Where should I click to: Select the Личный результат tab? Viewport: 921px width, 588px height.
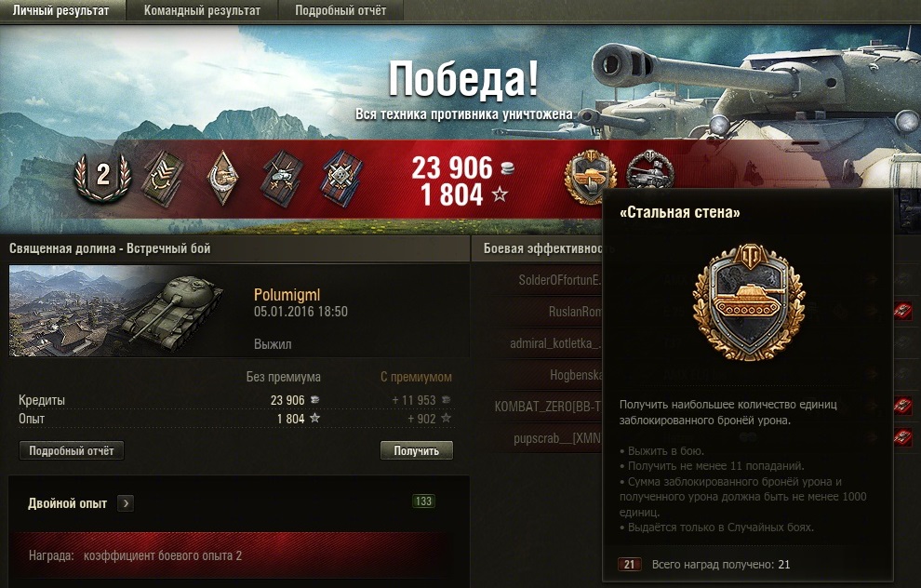[61, 10]
